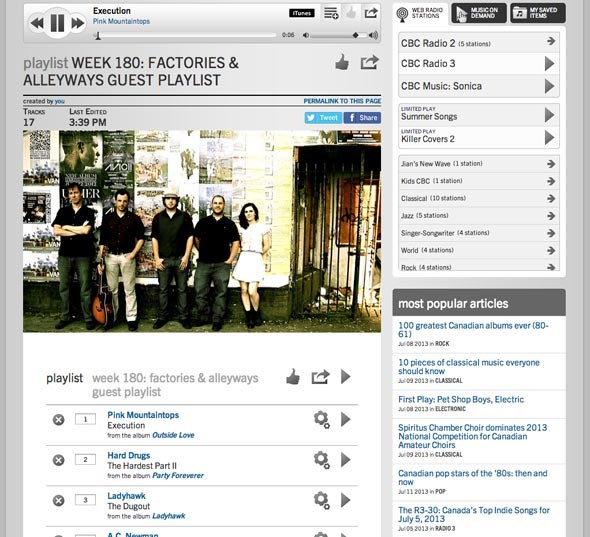Play the Summer Songs limited play station

click(x=549, y=115)
